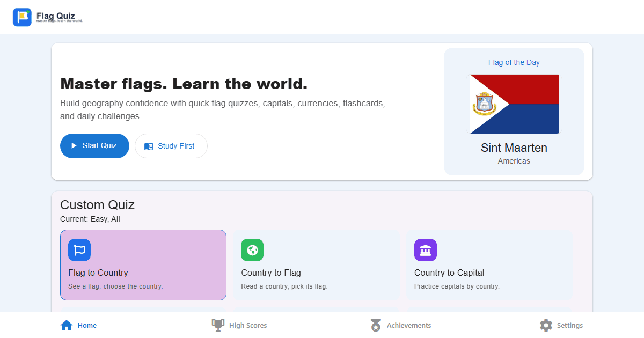This screenshot has width=644, height=338.
Task: Start the quiz with Start Quiz button
Action: pos(94,146)
